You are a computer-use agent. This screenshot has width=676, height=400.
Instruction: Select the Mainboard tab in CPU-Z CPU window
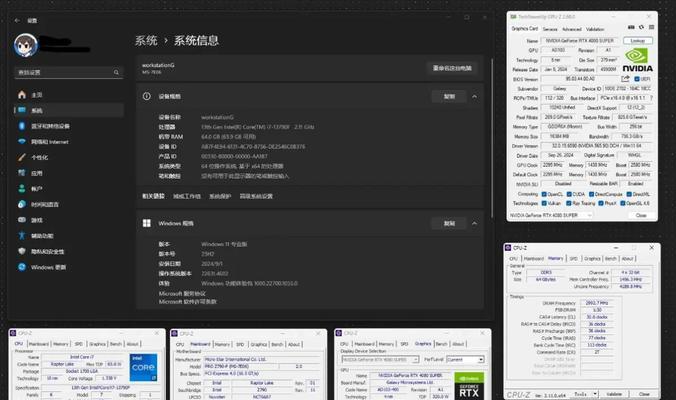38,344
